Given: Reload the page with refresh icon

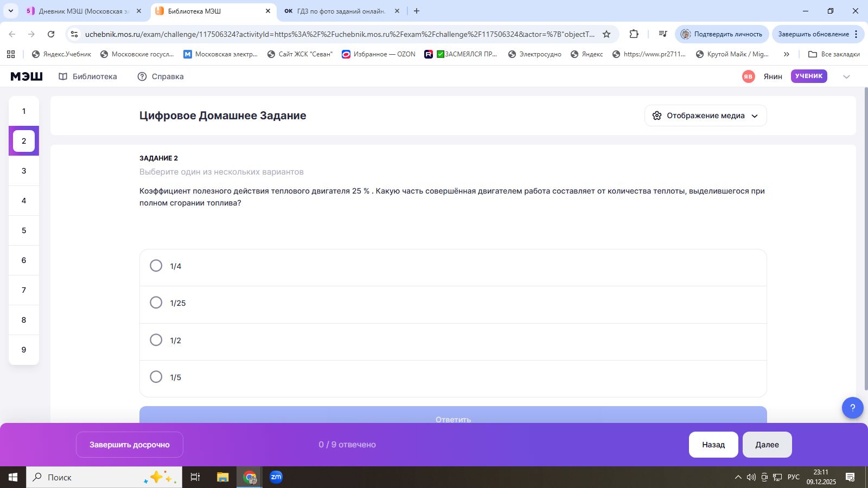Looking at the screenshot, I should point(51,34).
